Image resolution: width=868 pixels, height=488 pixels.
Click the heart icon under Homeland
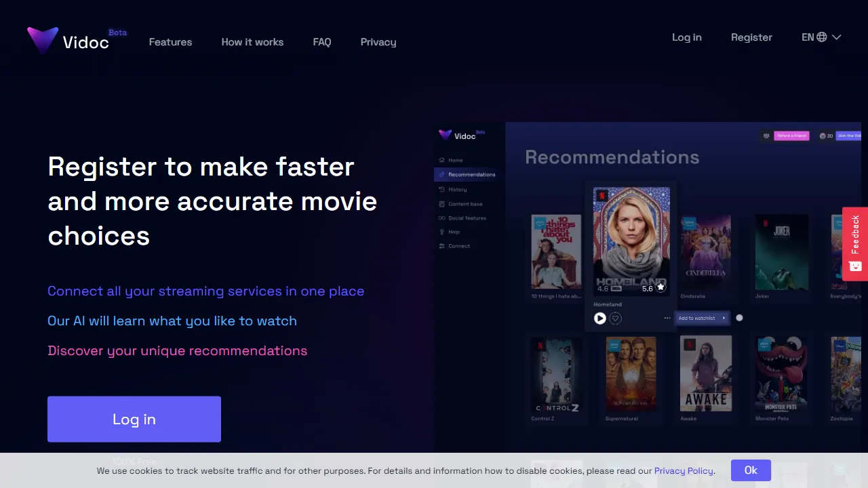[x=615, y=318]
